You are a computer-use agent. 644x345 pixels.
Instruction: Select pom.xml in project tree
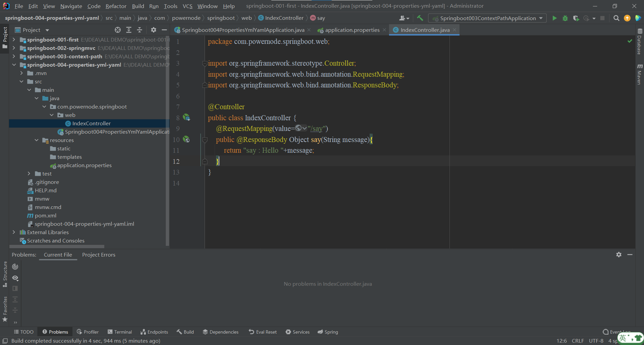click(45, 215)
